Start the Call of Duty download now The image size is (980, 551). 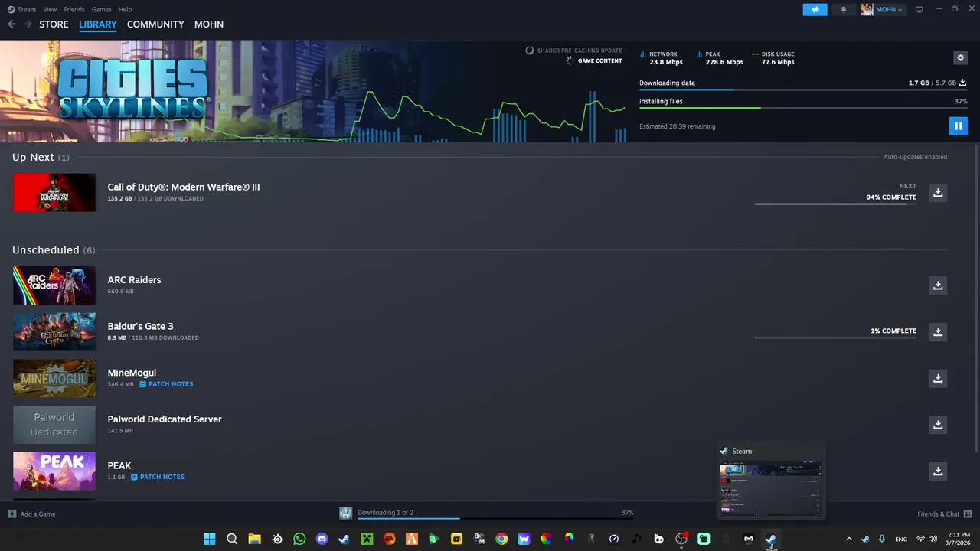point(938,192)
